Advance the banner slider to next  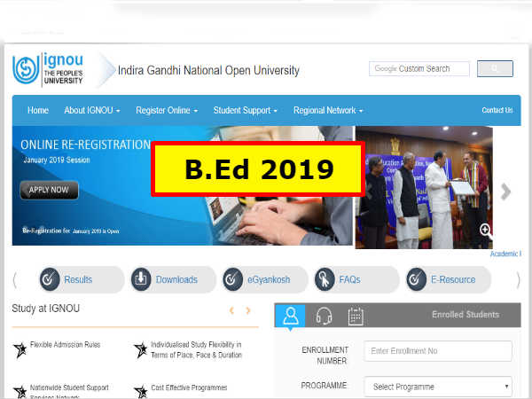click(x=505, y=192)
